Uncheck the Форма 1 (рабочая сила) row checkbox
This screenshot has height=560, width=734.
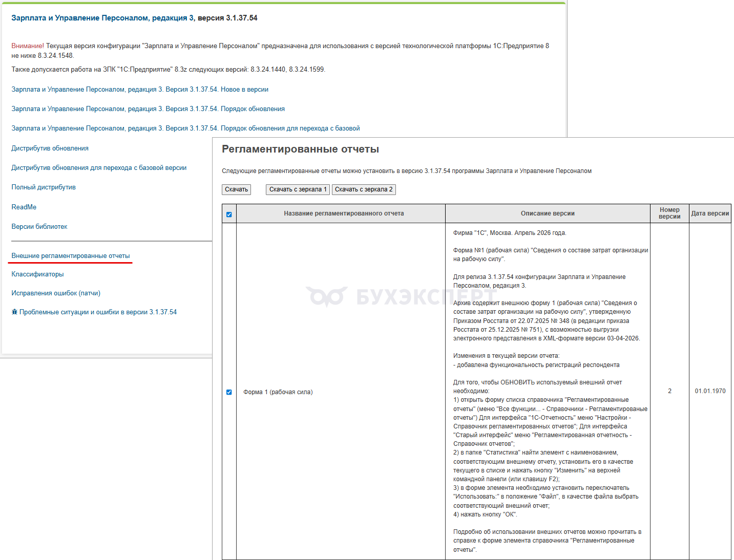click(x=229, y=392)
